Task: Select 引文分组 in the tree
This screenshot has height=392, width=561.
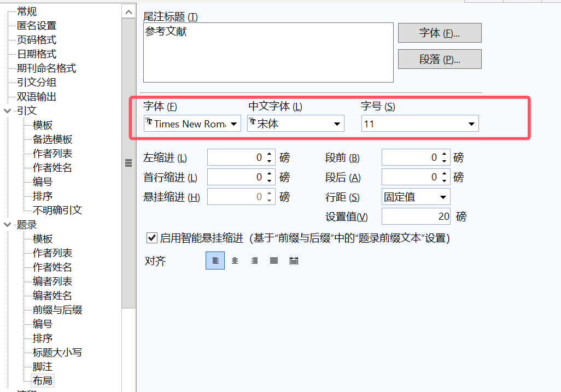Action: click(37, 82)
